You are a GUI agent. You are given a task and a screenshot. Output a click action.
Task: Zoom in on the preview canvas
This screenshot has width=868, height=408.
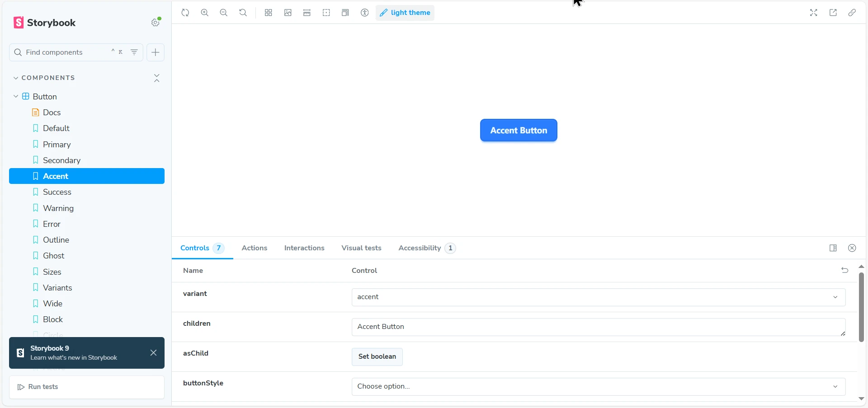pos(205,13)
